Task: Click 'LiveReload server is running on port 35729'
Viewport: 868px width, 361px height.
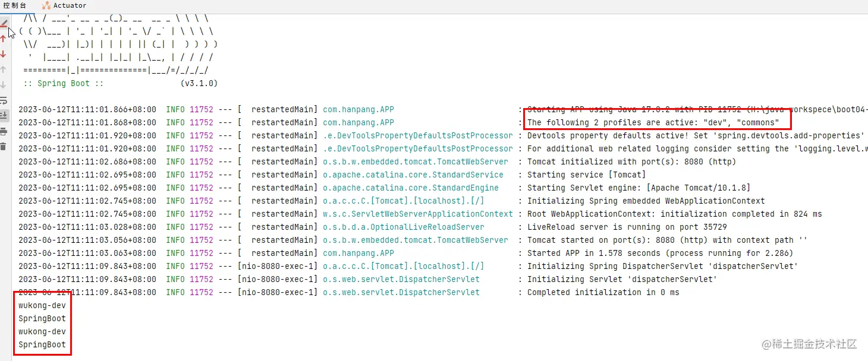Action: pyautogui.click(x=627, y=227)
